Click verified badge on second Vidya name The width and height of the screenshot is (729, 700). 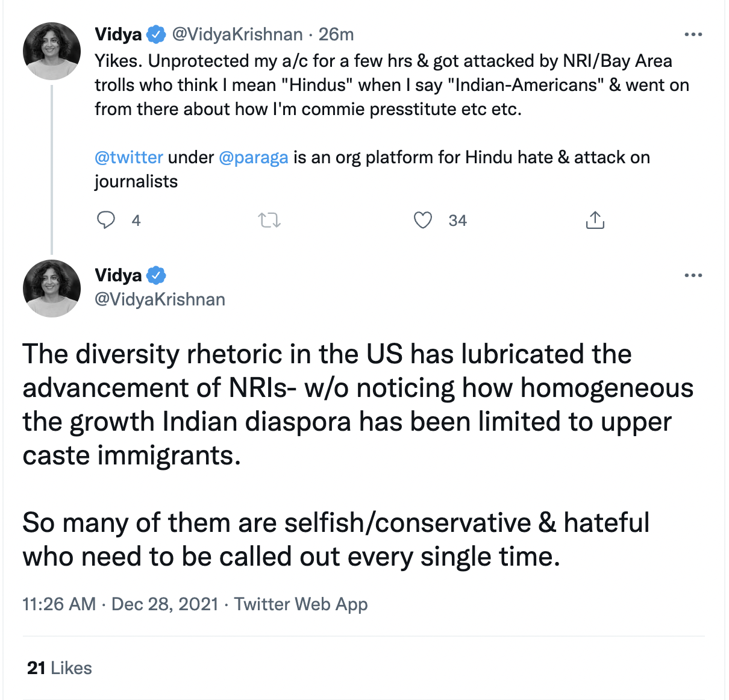156,275
